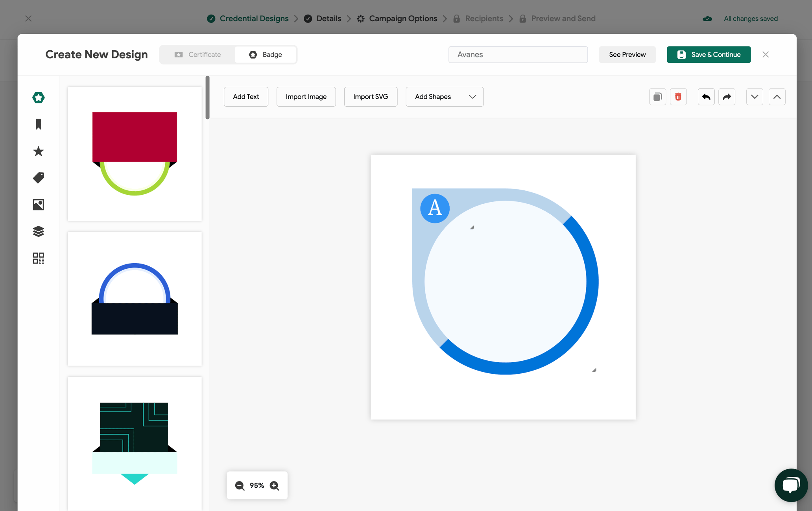Click the zoom out magnifier
Screen dimensions: 812x511
click(240, 485)
